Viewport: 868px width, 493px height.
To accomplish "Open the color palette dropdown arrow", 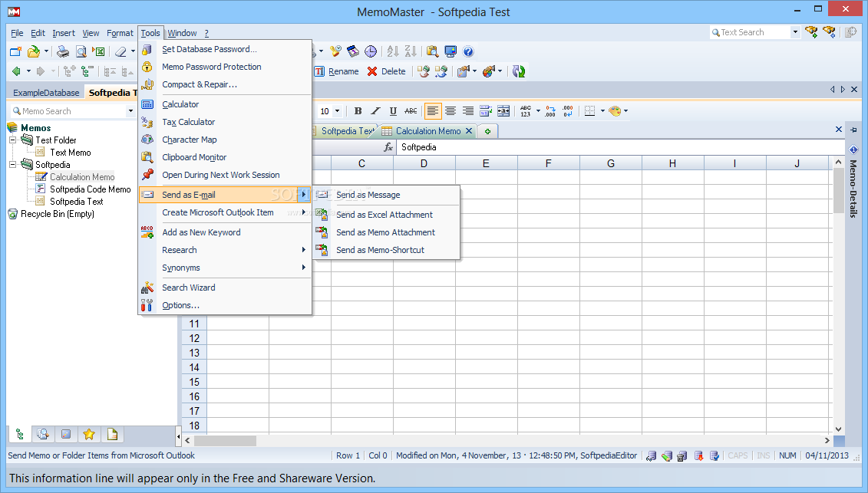I will 626,110.
